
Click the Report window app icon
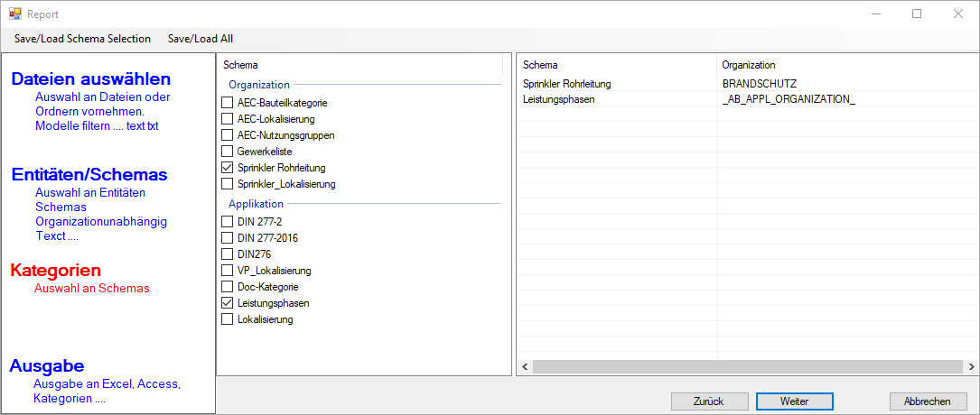[15, 14]
